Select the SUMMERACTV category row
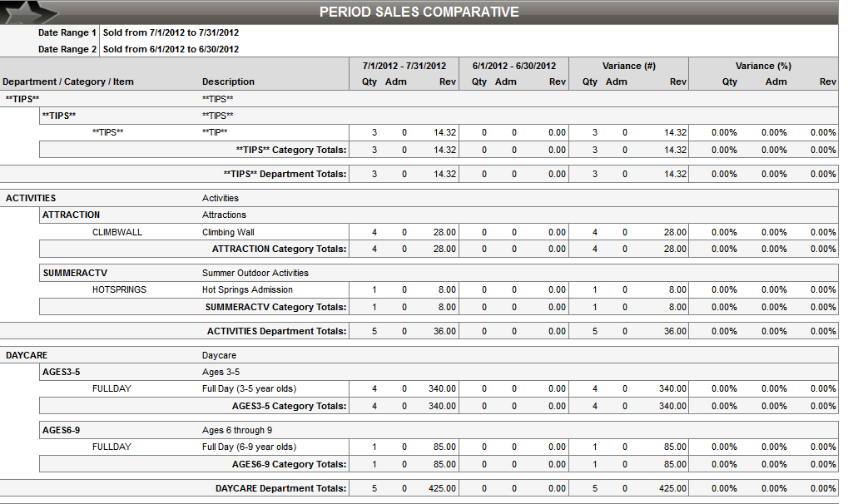Image resolution: width=848 pixels, height=504 pixels. pyautogui.click(x=75, y=273)
